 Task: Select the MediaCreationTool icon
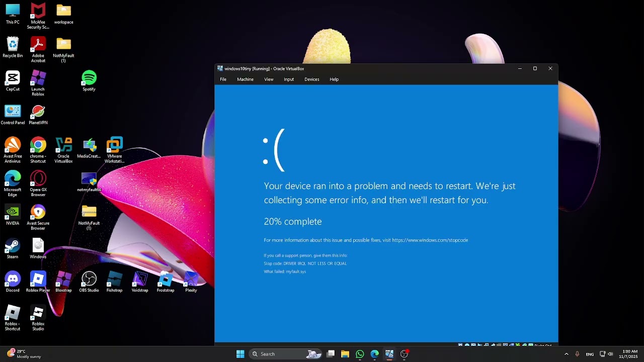(x=89, y=148)
